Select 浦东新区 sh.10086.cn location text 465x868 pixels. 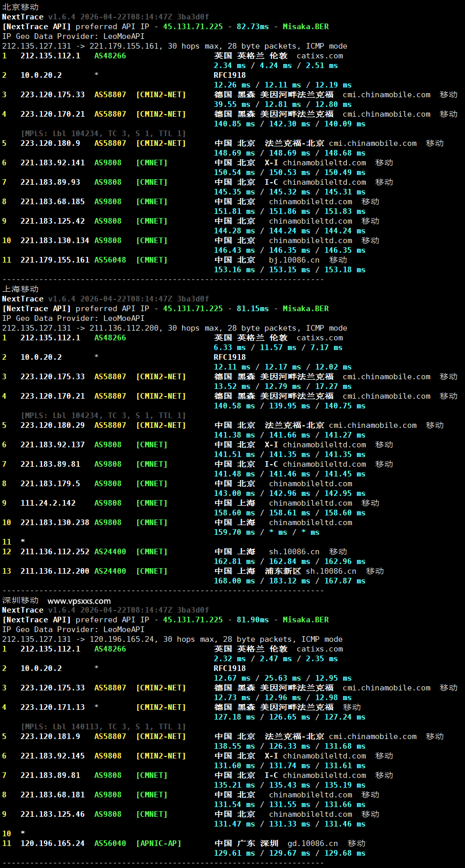click(311, 571)
